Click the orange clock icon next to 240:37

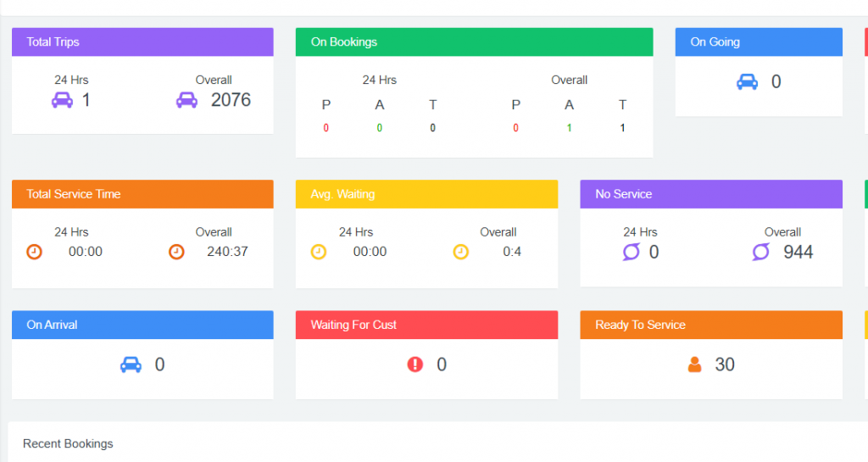point(176,252)
